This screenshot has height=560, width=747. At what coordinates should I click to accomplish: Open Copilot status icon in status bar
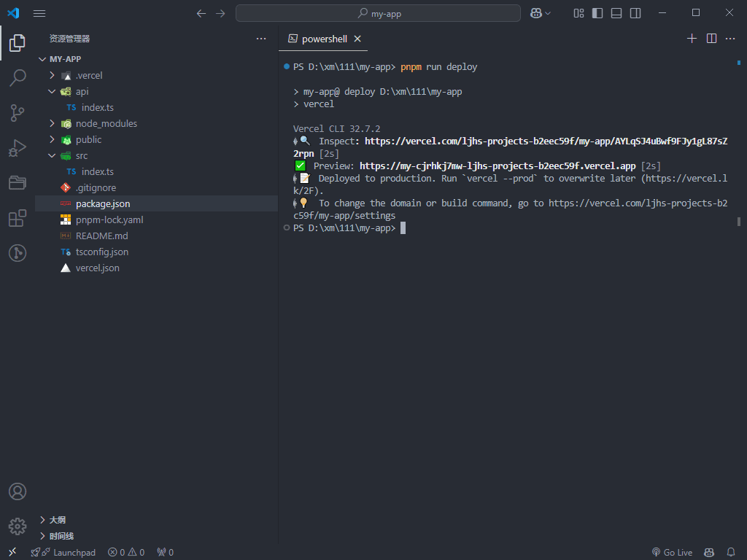(709, 553)
